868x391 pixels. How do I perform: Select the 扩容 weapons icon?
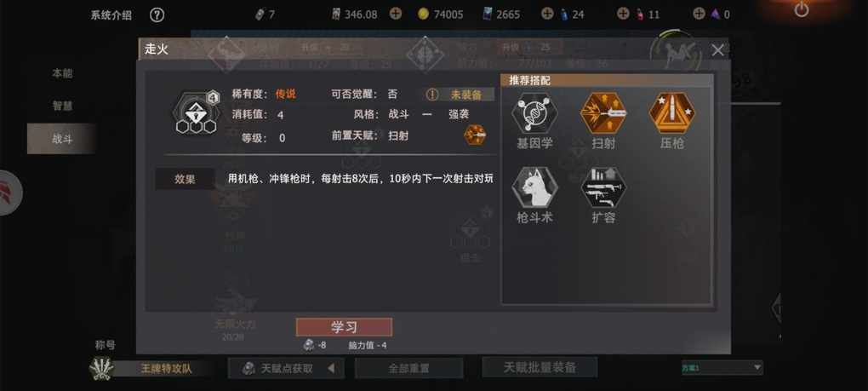(x=602, y=187)
